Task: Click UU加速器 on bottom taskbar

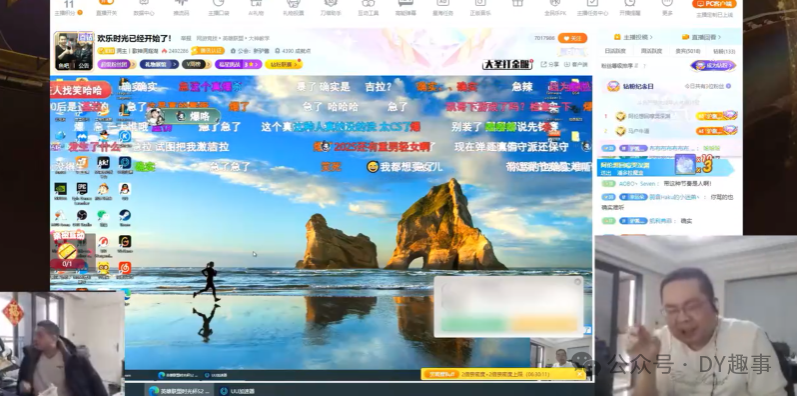Action: [237, 391]
